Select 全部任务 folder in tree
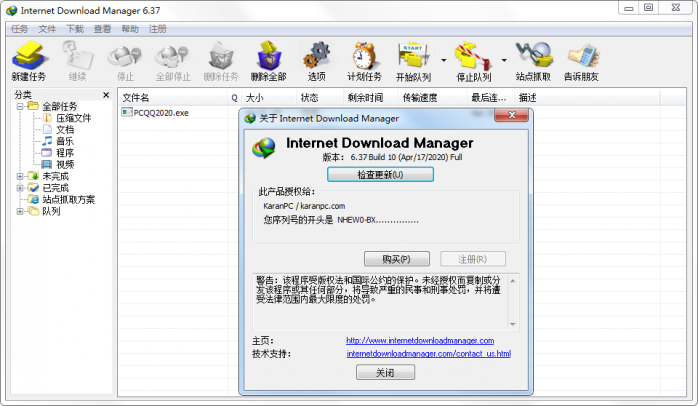Screen dimensions: 698x406 coord(59,106)
